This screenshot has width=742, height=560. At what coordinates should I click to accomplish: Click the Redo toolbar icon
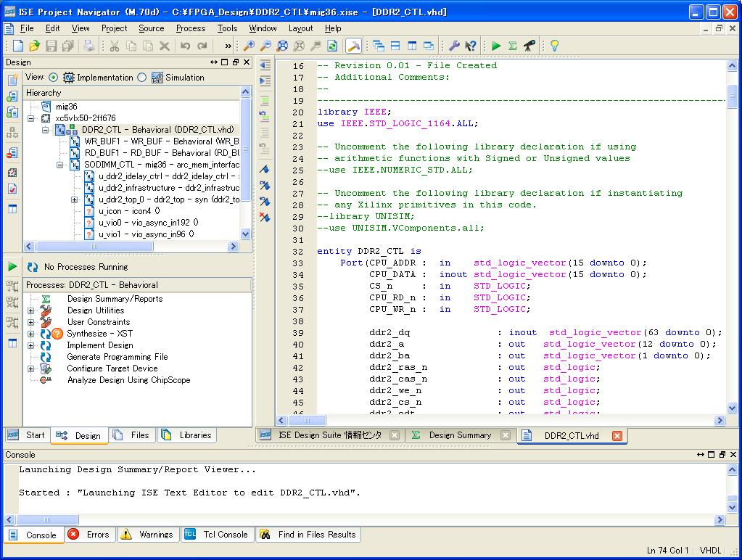[x=202, y=46]
